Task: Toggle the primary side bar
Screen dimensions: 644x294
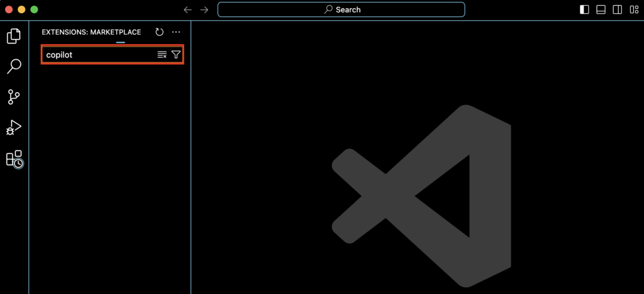Action: 584,10
